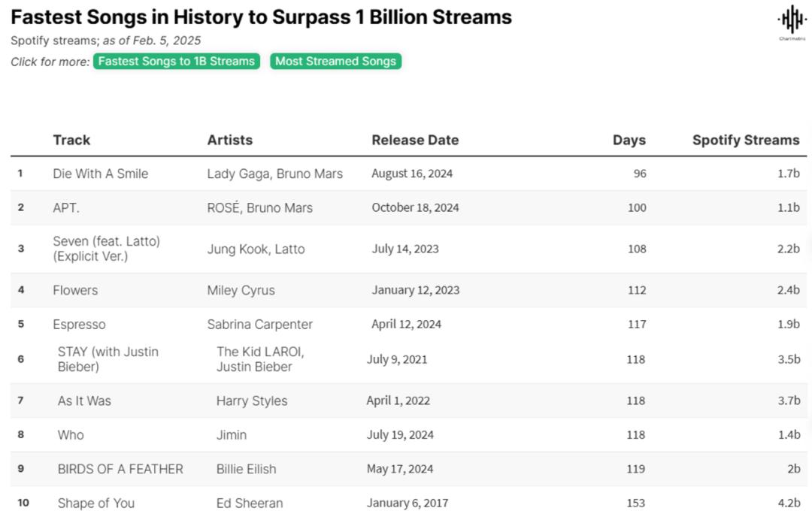
Task: Click artist Ed Sheeran
Action: tap(250, 503)
